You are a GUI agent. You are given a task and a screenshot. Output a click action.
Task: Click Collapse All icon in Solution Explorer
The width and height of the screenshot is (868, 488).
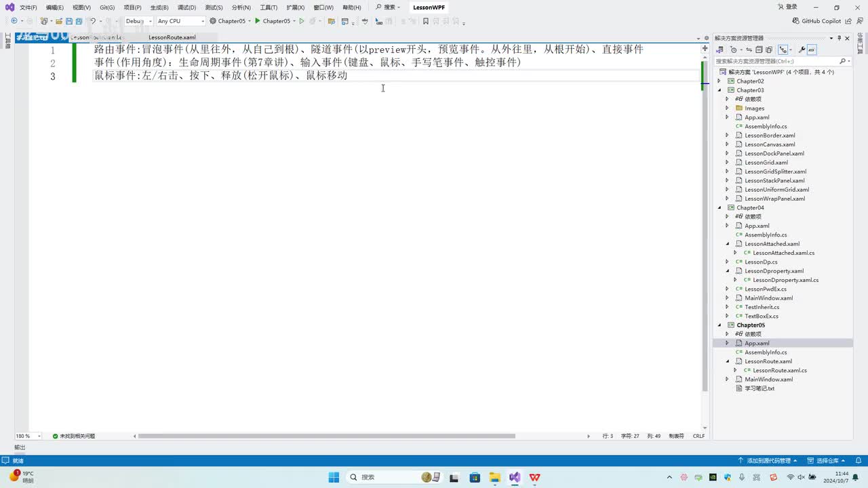tap(759, 49)
